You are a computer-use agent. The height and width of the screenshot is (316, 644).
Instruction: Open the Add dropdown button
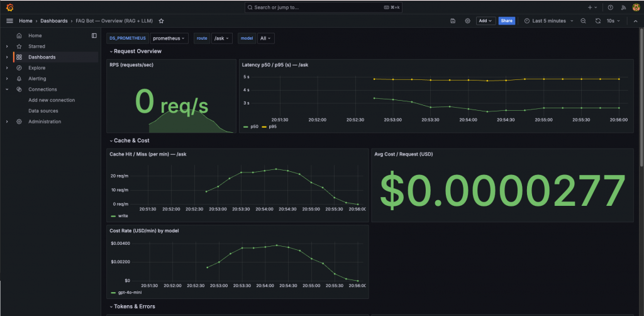click(486, 21)
